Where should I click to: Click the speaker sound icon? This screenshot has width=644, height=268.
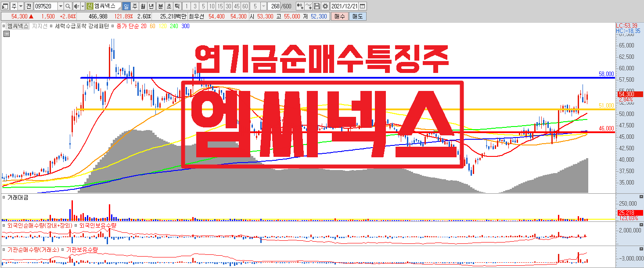76,6
